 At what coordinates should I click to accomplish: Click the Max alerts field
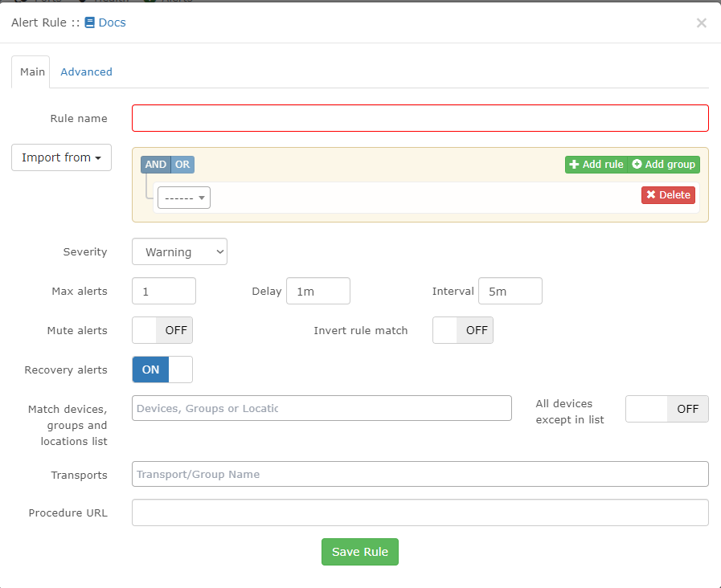pos(164,291)
